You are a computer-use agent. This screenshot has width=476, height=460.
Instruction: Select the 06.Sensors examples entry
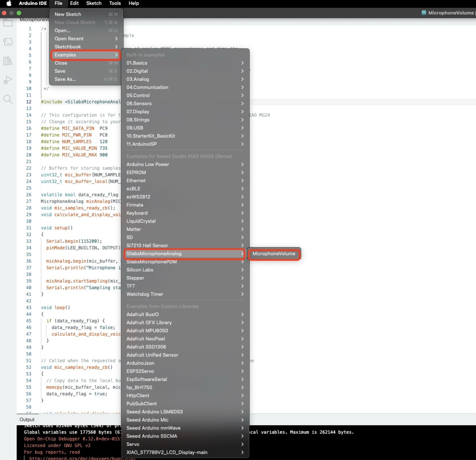click(185, 104)
